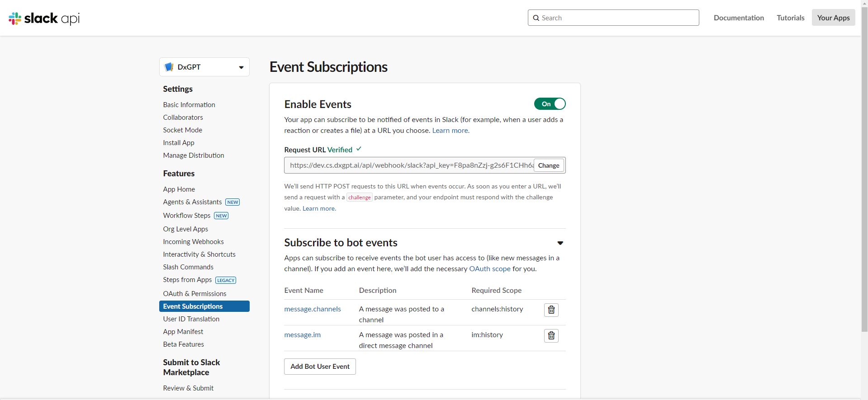Click the Change button for Request URL

click(549, 165)
